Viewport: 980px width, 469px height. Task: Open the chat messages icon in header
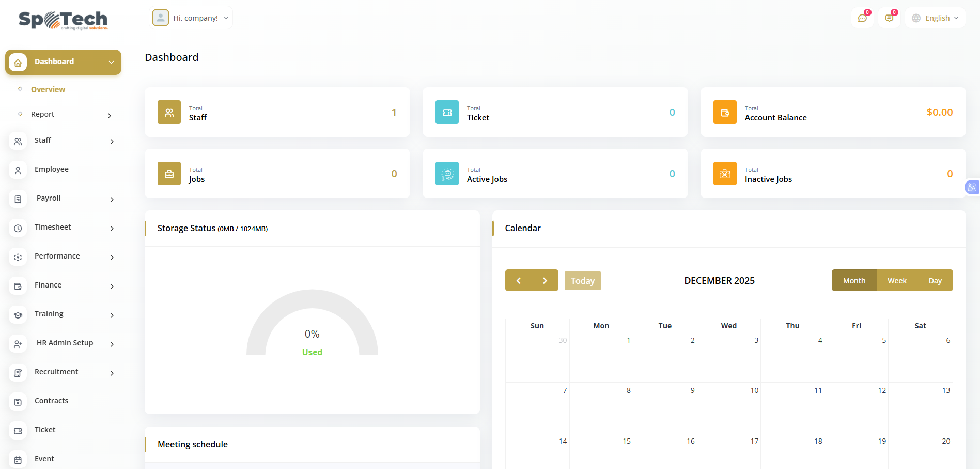point(862,18)
